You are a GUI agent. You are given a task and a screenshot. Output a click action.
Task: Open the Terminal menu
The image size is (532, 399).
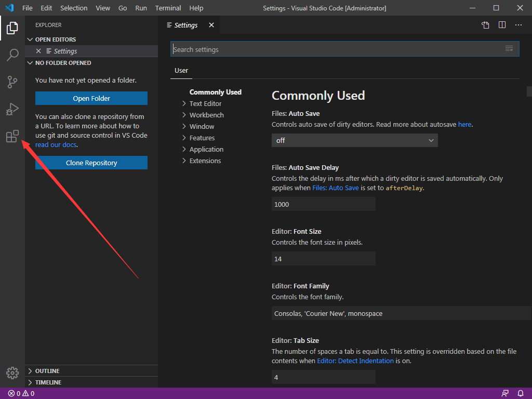point(168,8)
